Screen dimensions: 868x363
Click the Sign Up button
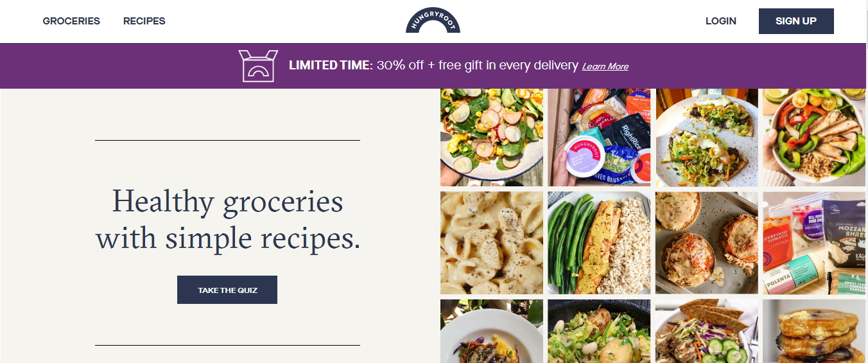[796, 21]
